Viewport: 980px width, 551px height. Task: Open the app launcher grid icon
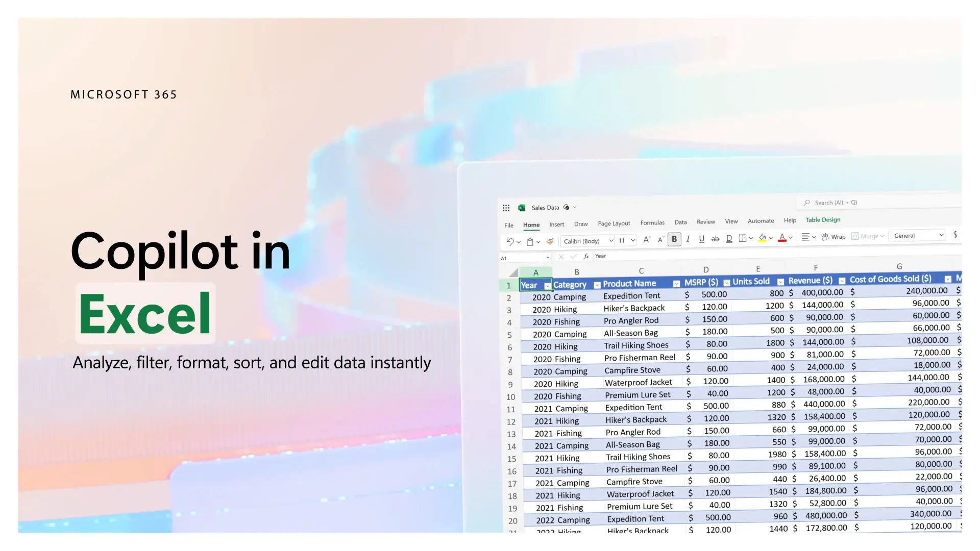[506, 208]
